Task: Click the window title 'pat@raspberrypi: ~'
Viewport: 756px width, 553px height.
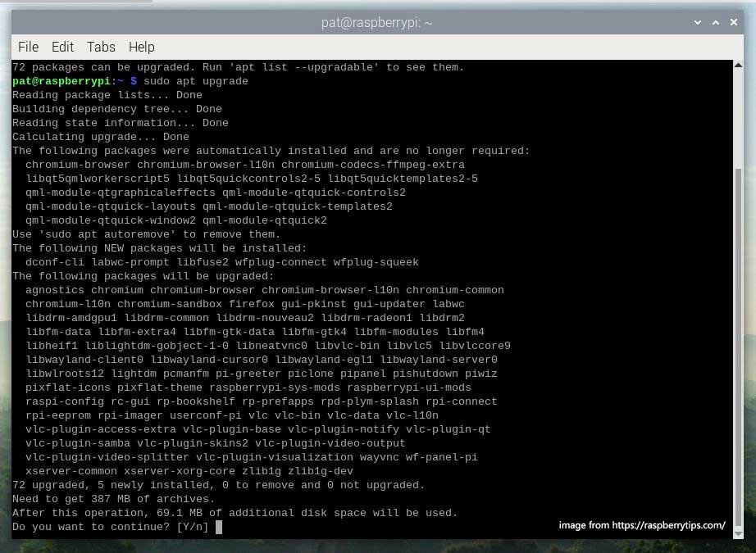Action: pos(376,23)
